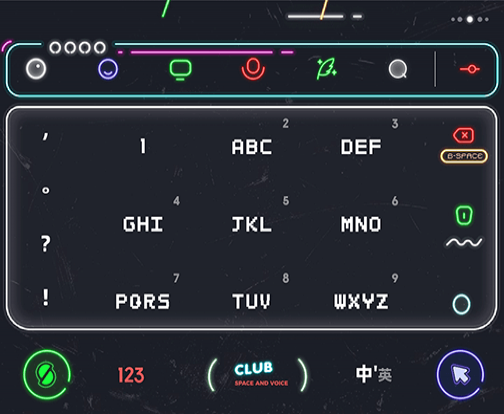
Task: Toggle Chinese/English input language
Action: point(374,374)
